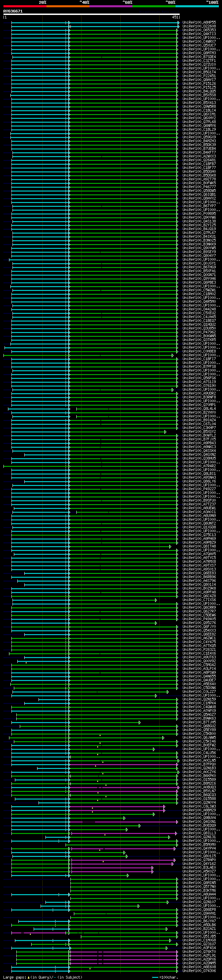Select hit UniRef100_Q7ZU10
The image size is (222, 980).
[199, 64]
